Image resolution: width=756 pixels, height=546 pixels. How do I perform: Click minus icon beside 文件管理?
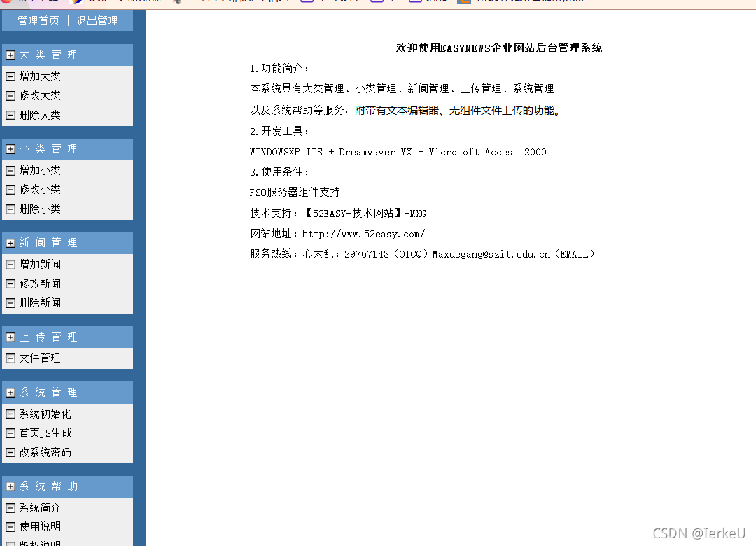coord(10,358)
